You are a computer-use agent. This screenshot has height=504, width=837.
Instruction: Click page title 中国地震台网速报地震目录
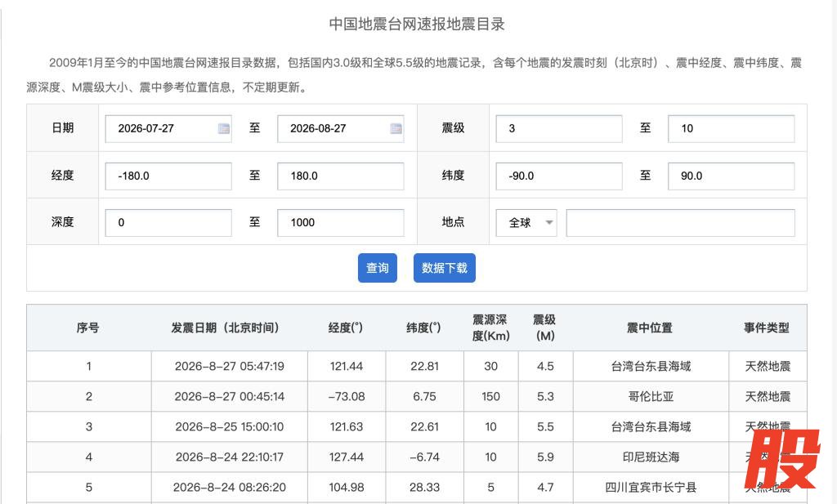click(x=417, y=24)
